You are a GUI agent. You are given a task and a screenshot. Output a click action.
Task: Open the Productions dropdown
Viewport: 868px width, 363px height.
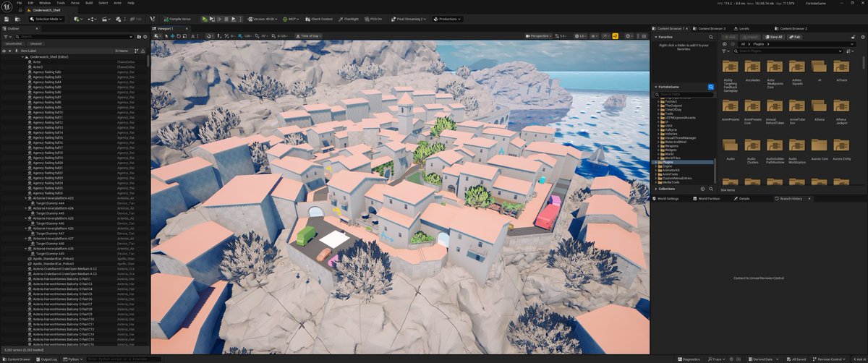[447, 19]
